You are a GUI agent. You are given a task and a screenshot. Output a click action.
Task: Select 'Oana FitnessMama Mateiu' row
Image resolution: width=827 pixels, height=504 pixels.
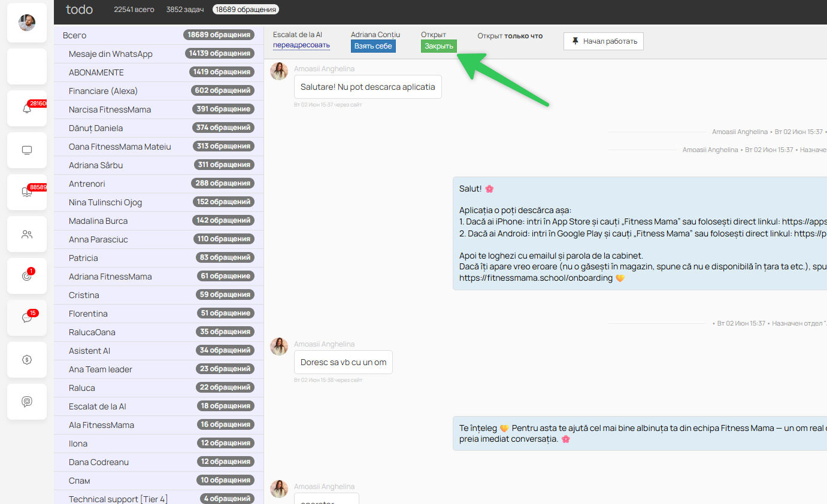pyautogui.click(x=159, y=147)
